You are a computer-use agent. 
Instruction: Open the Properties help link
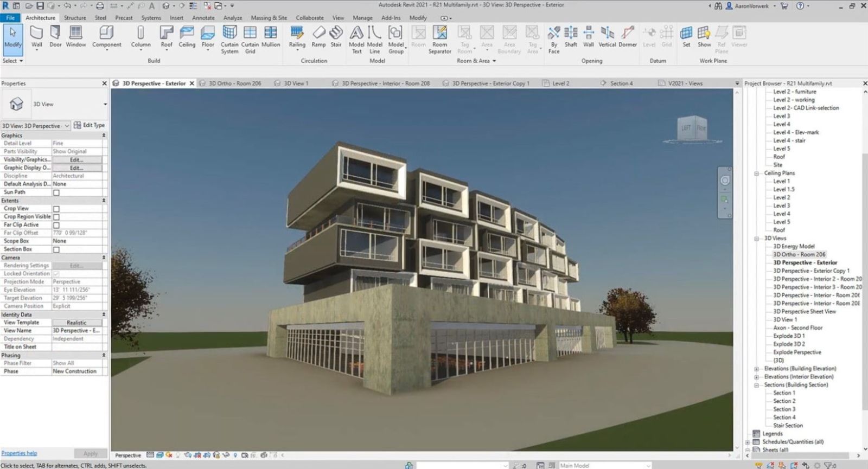(19, 453)
